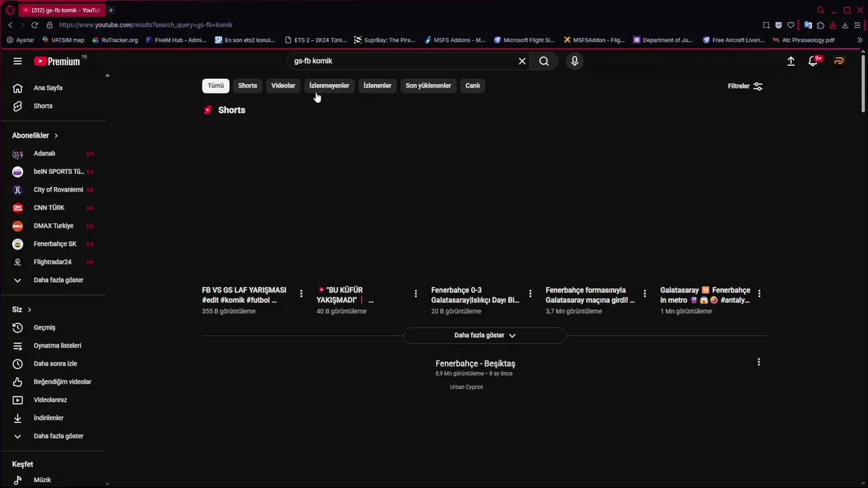Open the Opera tab search magnifier

coord(821,10)
